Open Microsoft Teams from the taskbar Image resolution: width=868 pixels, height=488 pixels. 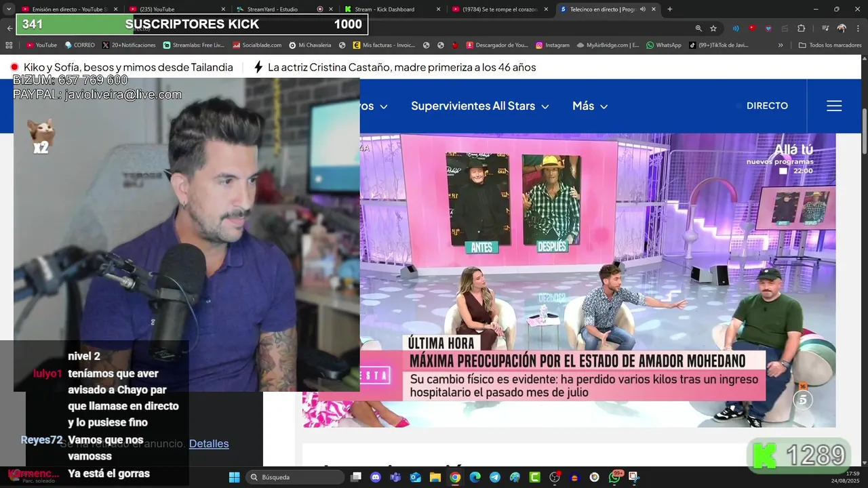tap(395, 477)
